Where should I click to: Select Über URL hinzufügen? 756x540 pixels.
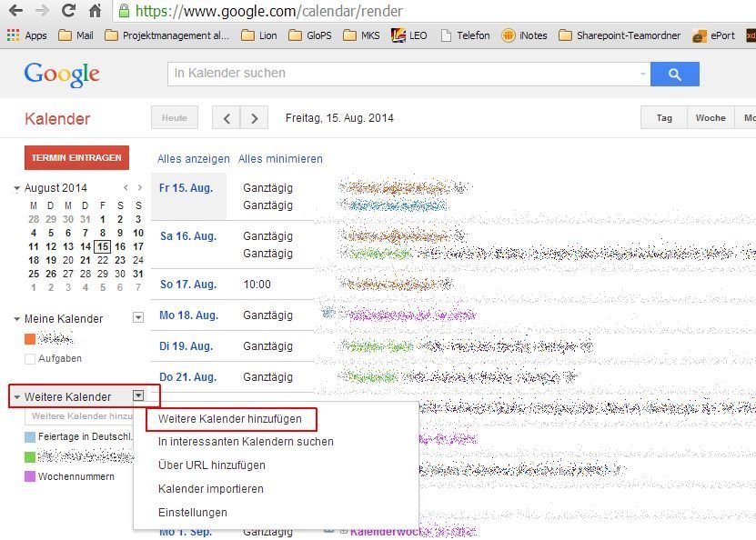pos(212,465)
